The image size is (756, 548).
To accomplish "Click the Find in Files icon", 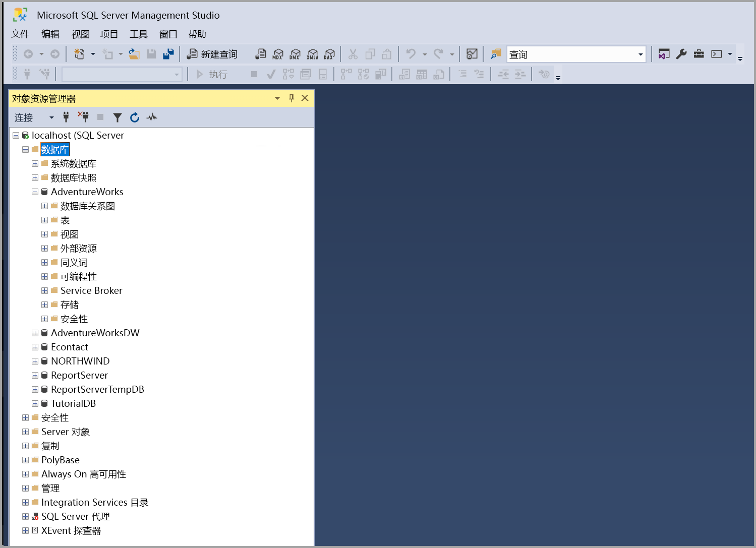I will pyautogui.click(x=496, y=54).
